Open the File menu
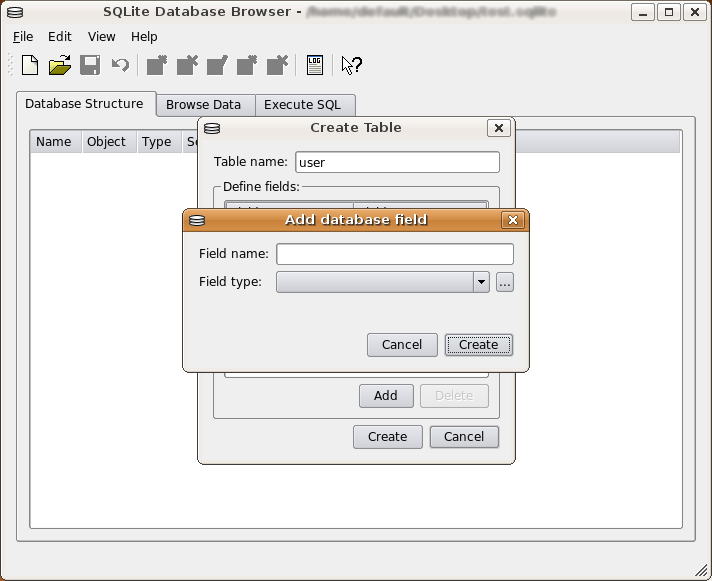712x581 pixels. point(23,36)
